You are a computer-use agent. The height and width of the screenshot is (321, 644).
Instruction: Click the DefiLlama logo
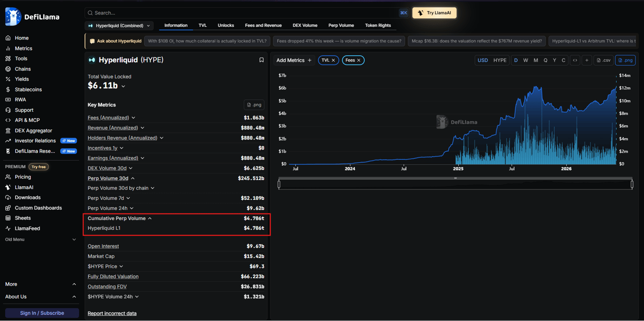[x=32, y=17]
